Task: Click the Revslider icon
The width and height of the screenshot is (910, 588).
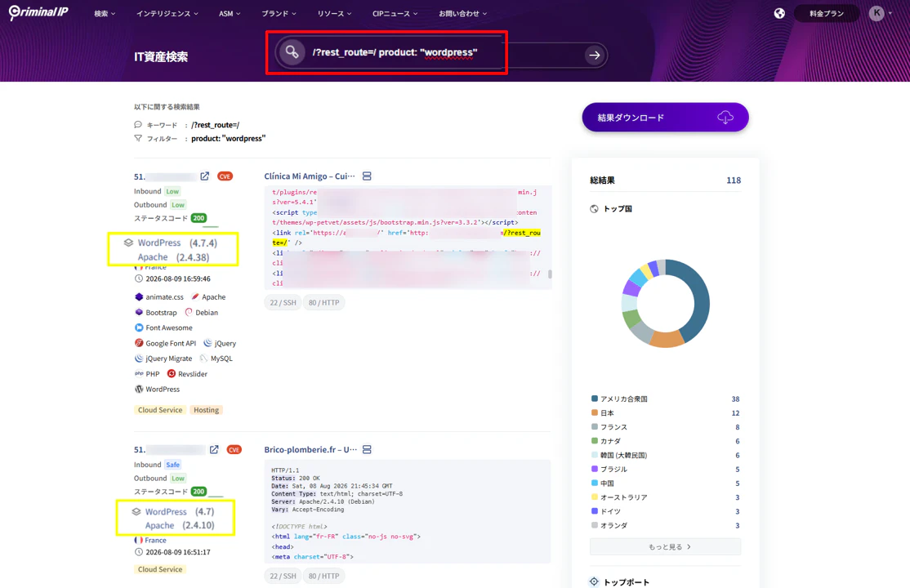Action: click(172, 374)
